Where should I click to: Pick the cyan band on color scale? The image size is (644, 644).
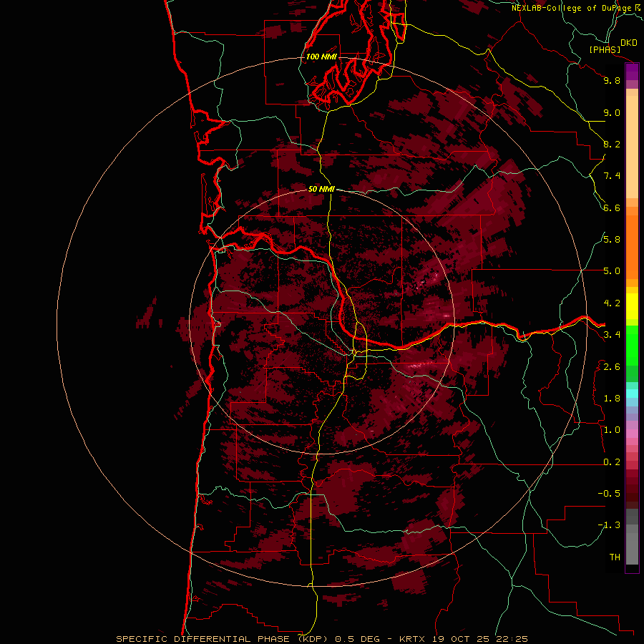pos(632,394)
